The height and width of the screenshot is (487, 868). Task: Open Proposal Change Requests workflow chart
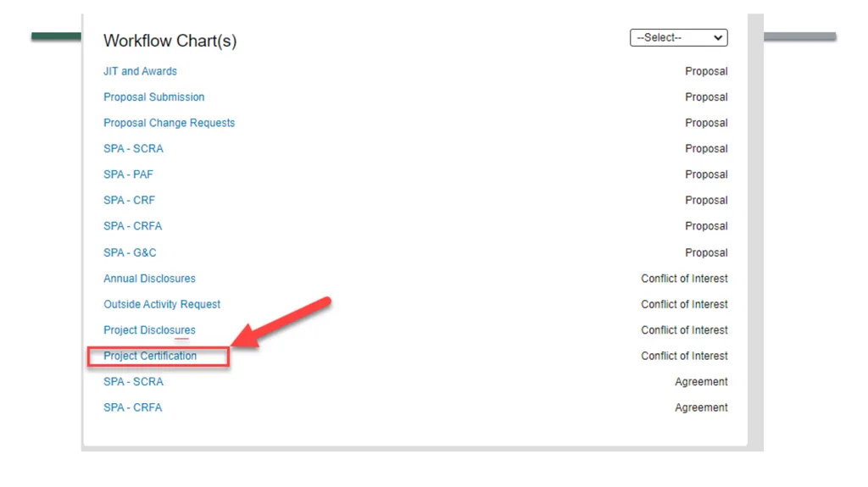(x=169, y=123)
